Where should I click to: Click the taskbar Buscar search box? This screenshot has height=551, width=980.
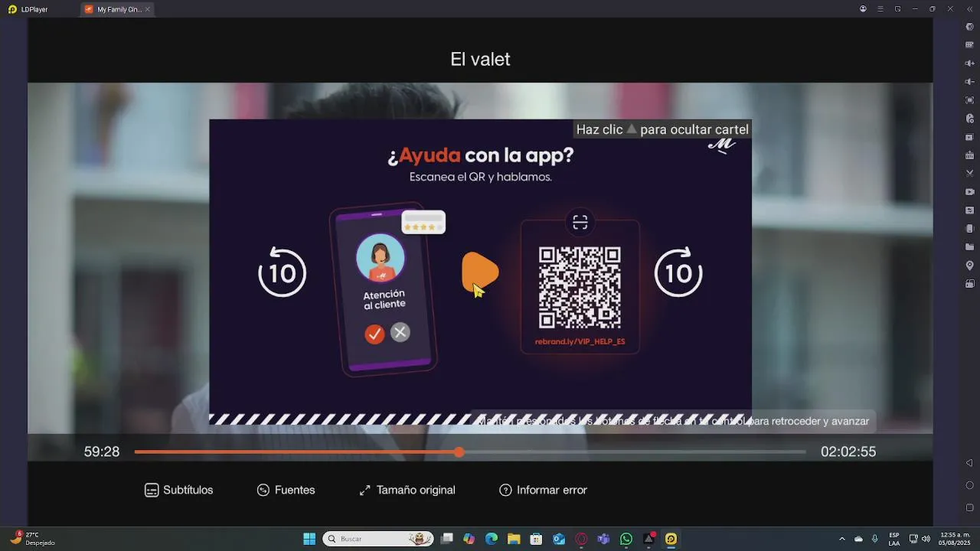click(377, 539)
